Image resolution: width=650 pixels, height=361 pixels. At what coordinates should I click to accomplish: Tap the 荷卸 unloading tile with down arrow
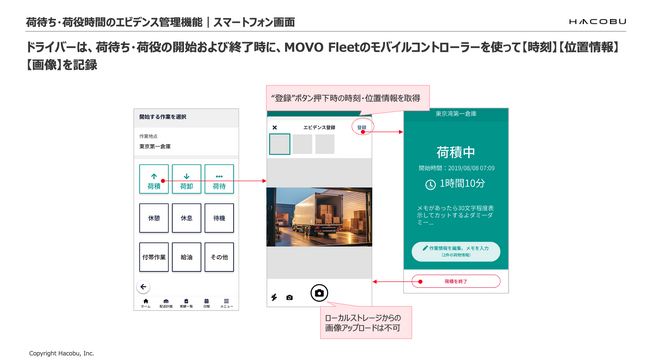(x=187, y=179)
